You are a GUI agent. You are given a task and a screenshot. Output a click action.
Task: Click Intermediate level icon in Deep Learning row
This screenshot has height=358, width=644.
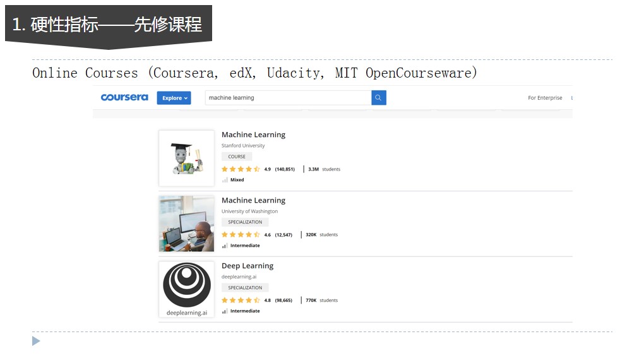225,311
